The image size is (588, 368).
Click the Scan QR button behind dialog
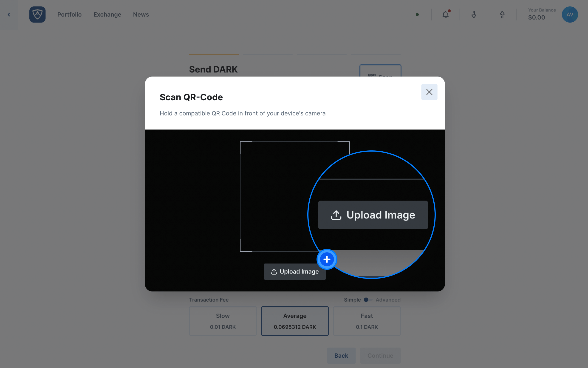(380, 71)
